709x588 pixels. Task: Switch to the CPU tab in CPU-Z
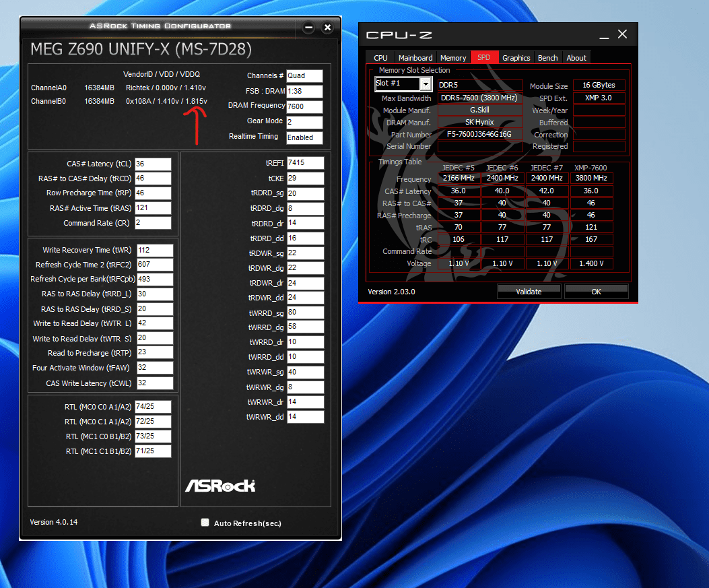tap(380, 58)
